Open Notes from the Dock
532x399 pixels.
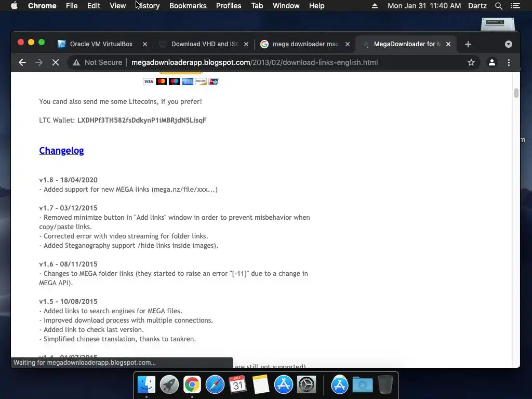click(x=261, y=385)
